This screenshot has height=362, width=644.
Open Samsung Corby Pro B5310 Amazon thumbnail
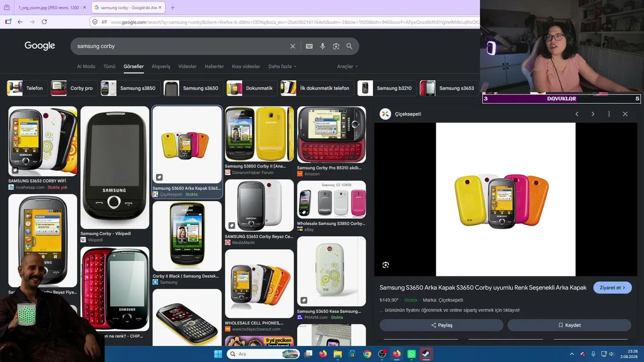coord(332,135)
